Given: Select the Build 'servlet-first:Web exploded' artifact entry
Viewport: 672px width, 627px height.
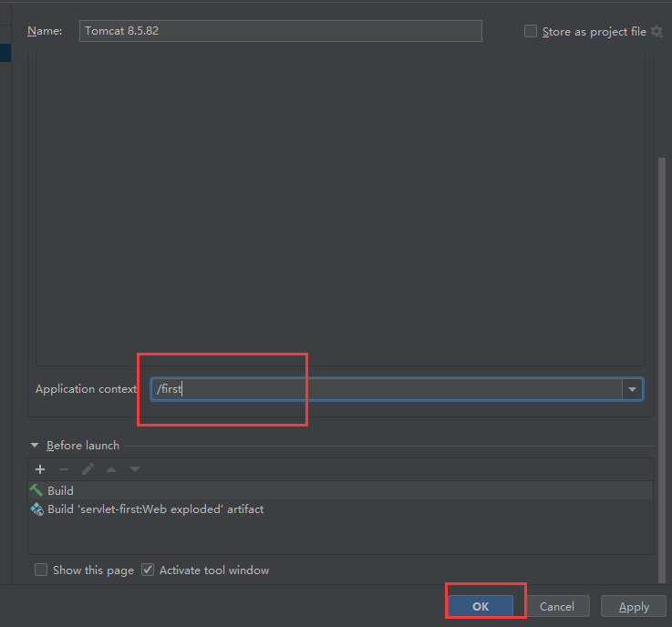Looking at the screenshot, I should [x=155, y=509].
